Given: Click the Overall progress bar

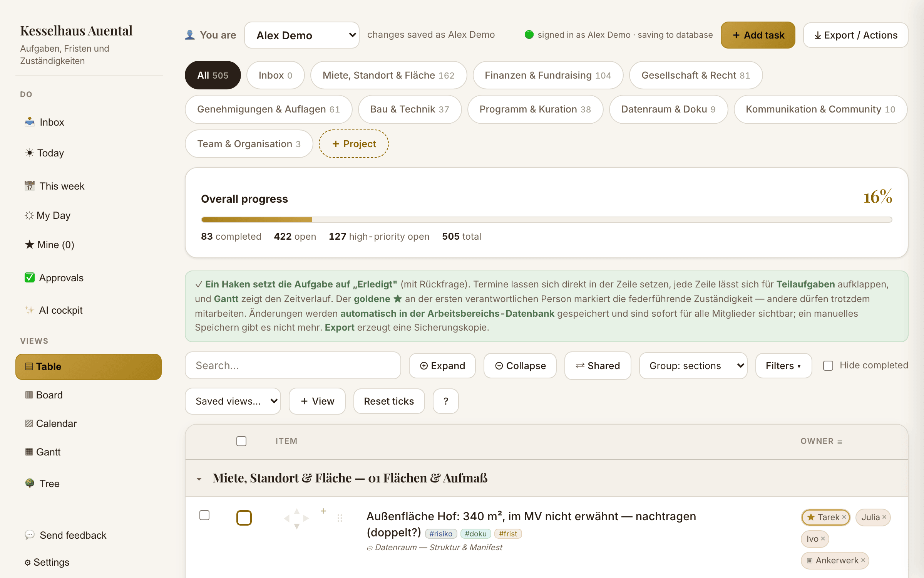Looking at the screenshot, I should tap(546, 220).
